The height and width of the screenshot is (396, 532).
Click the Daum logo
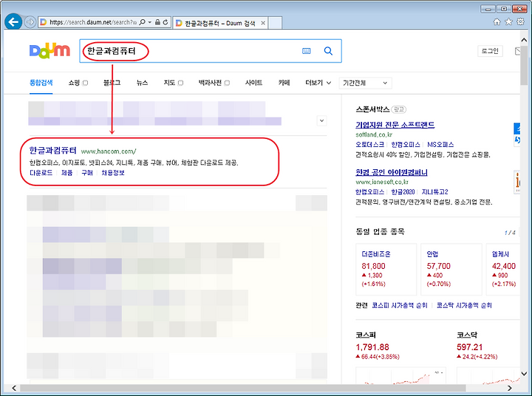point(50,51)
